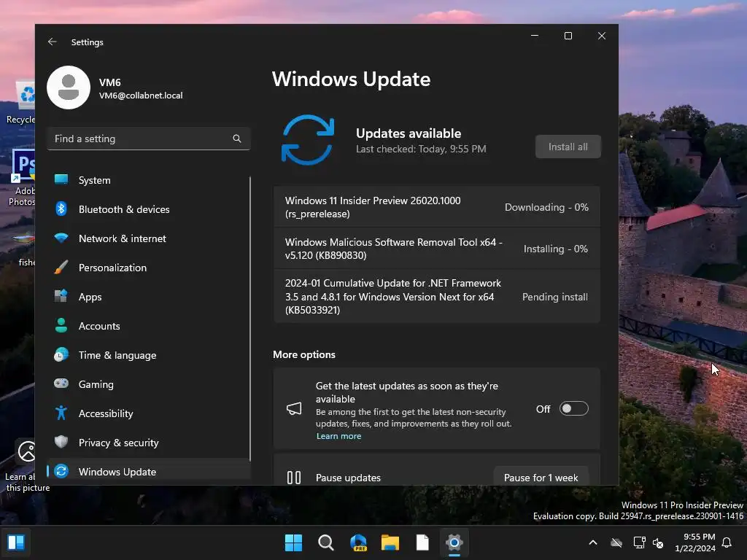Click the back arrow in Settings
This screenshot has height=560, width=747.
(x=53, y=42)
